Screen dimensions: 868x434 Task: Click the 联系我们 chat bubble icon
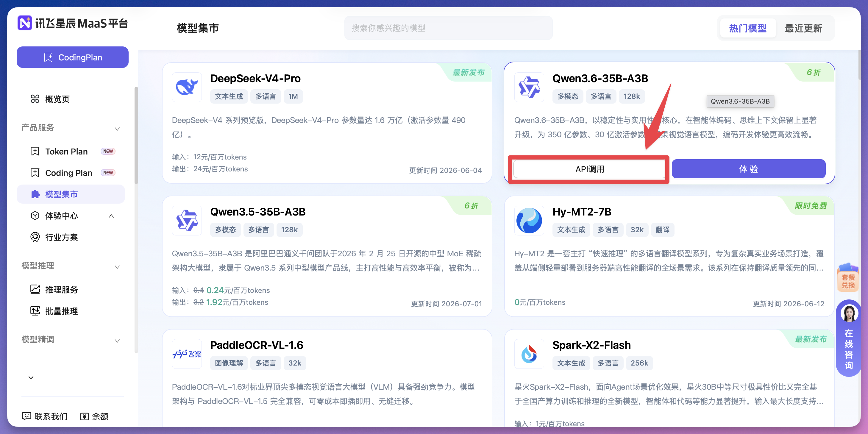pyautogui.click(x=26, y=416)
